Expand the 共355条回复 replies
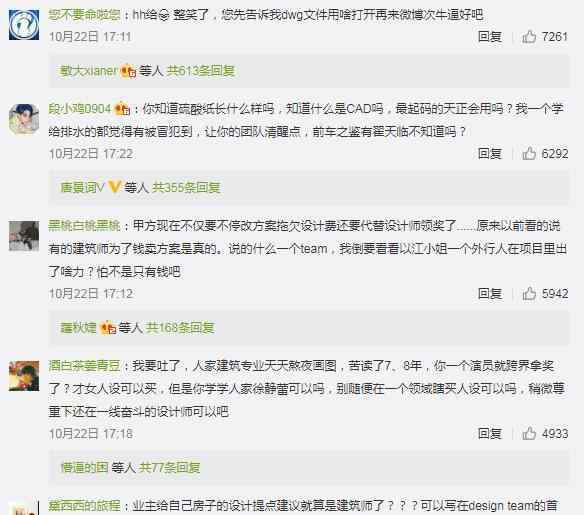 (186, 187)
